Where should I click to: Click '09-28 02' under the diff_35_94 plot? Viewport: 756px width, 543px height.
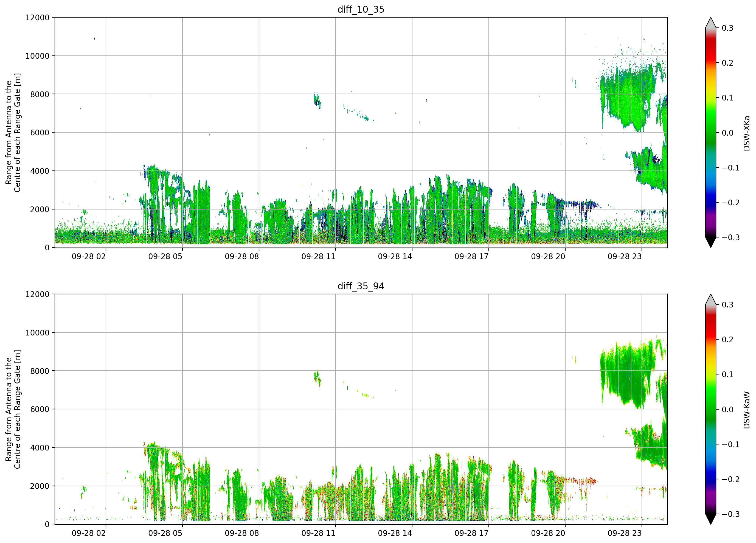click(89, 533)
